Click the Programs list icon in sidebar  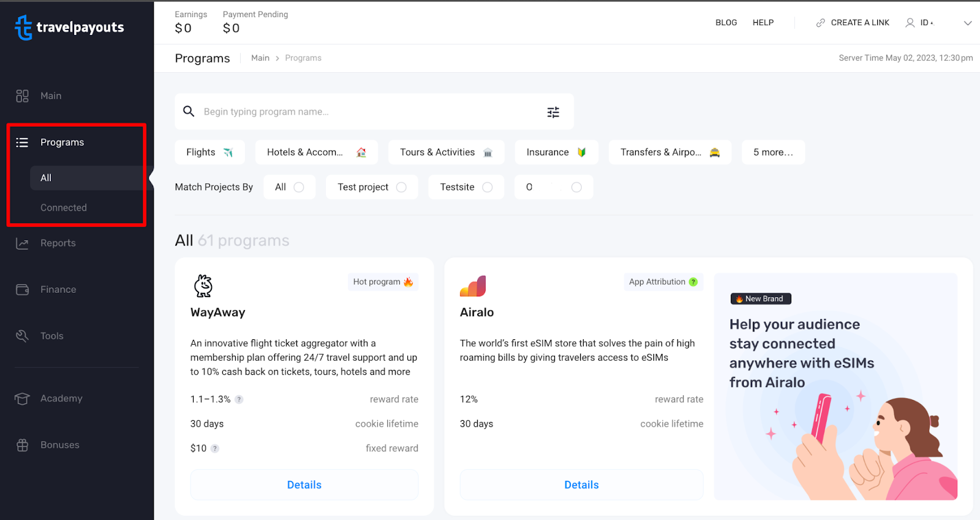[22, 143]
